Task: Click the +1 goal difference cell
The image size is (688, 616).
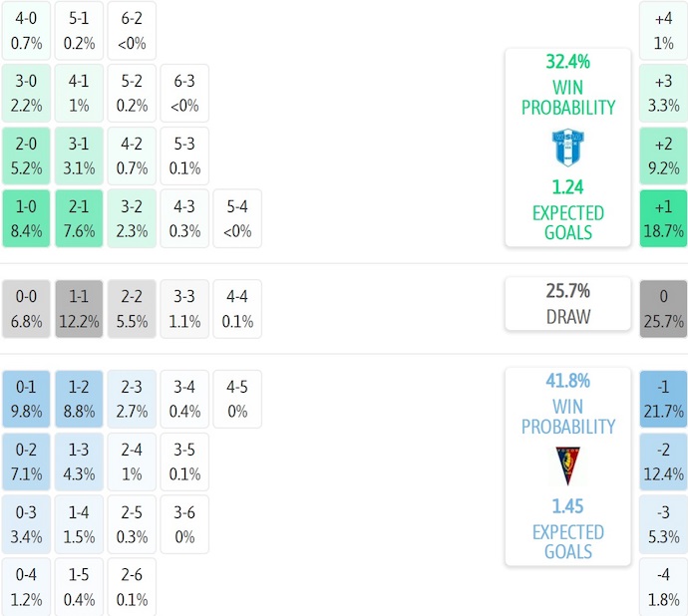Action: tap(663, 218)
